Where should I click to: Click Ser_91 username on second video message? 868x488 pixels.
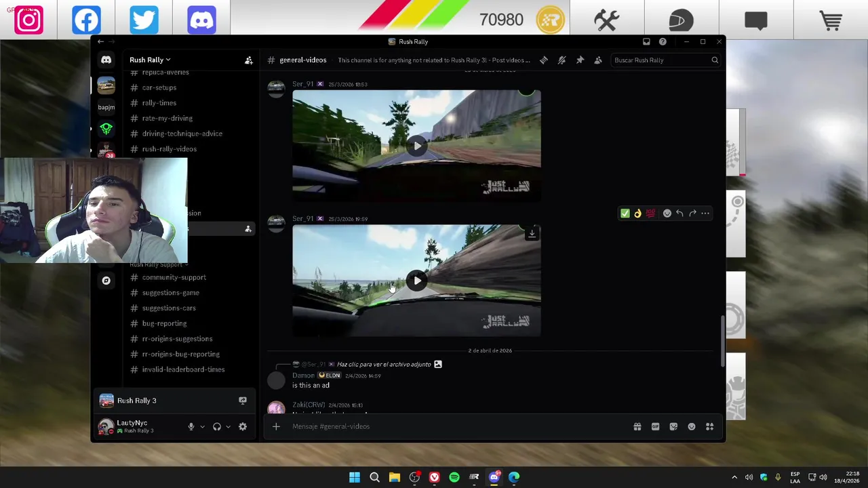302,219
